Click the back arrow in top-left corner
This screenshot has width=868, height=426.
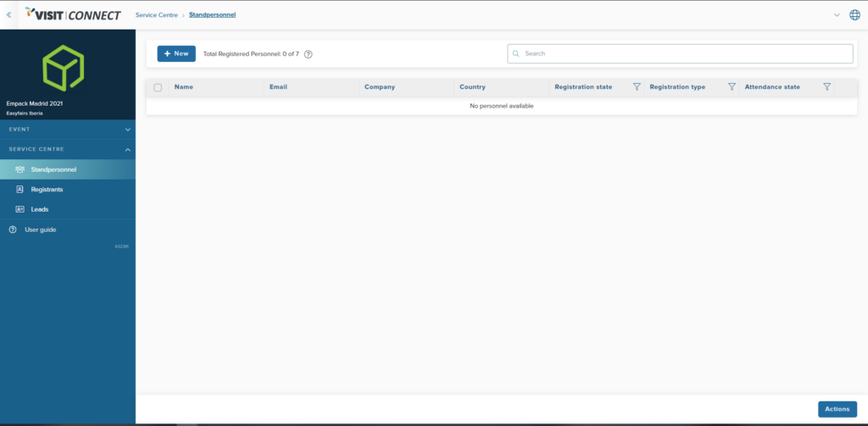tap(8, 14)
